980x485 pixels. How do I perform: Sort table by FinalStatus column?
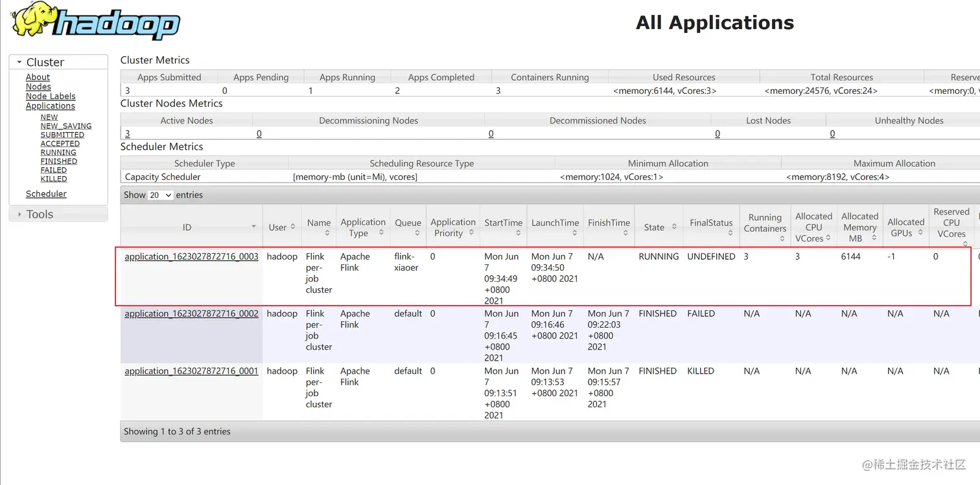712,227
